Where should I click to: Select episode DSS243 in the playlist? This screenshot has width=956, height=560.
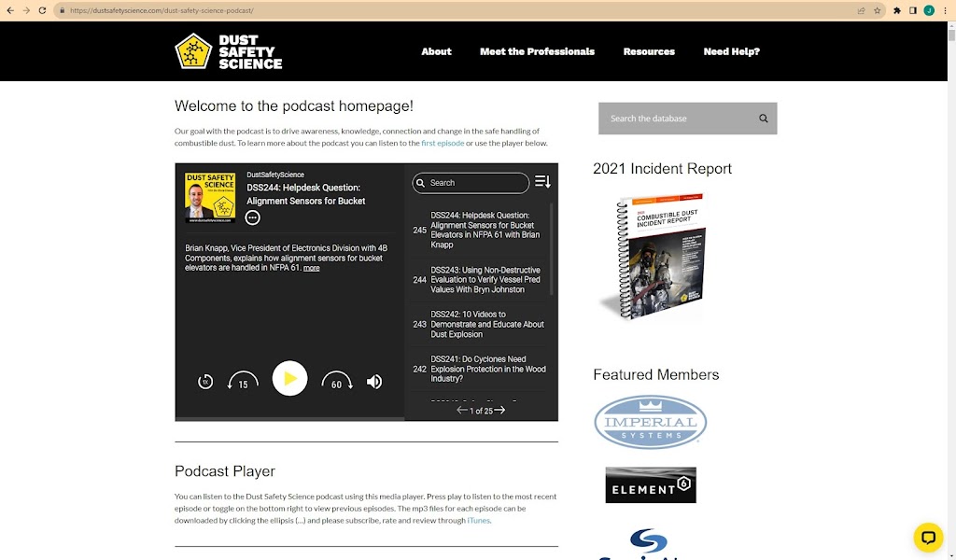(x=479, y=280)
